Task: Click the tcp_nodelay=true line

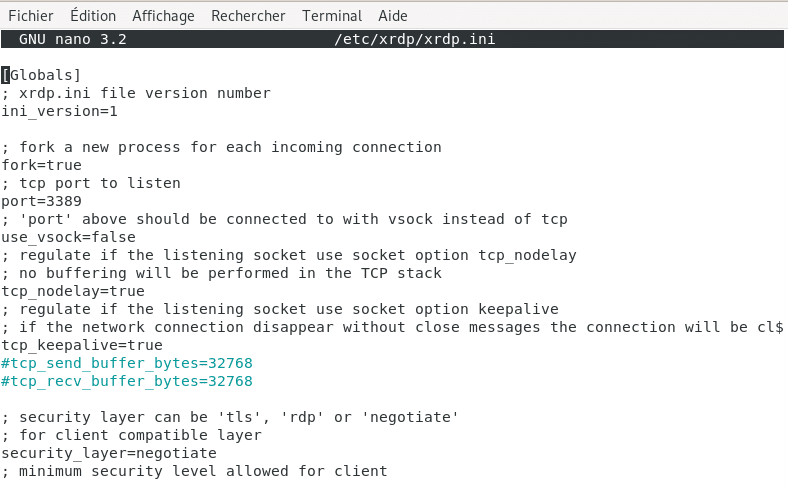Action: tap(74, 291)
